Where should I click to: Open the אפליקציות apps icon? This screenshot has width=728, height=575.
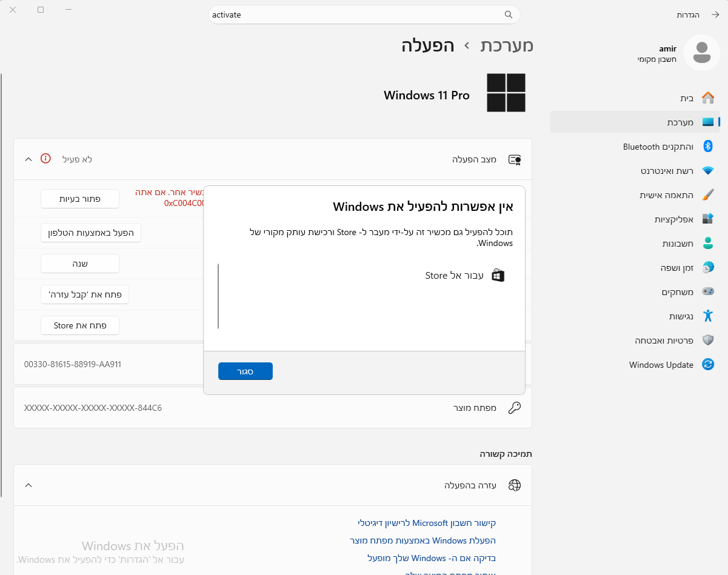[707, 219]
